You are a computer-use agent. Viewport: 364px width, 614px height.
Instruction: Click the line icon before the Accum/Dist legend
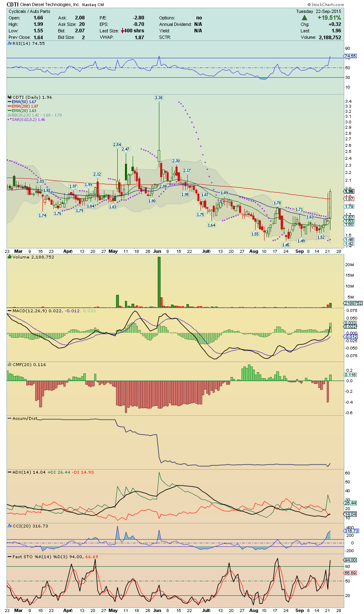(x=10, y=418)
